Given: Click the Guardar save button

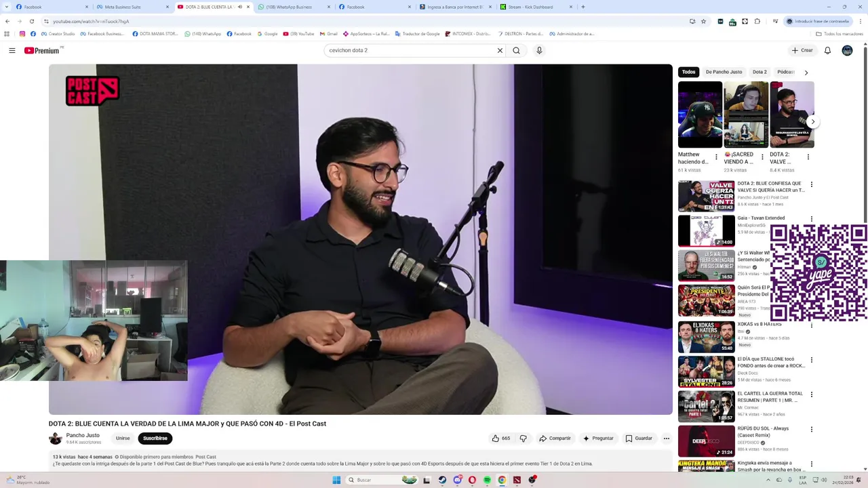Looking at the screenshot, I should point(639,439).
